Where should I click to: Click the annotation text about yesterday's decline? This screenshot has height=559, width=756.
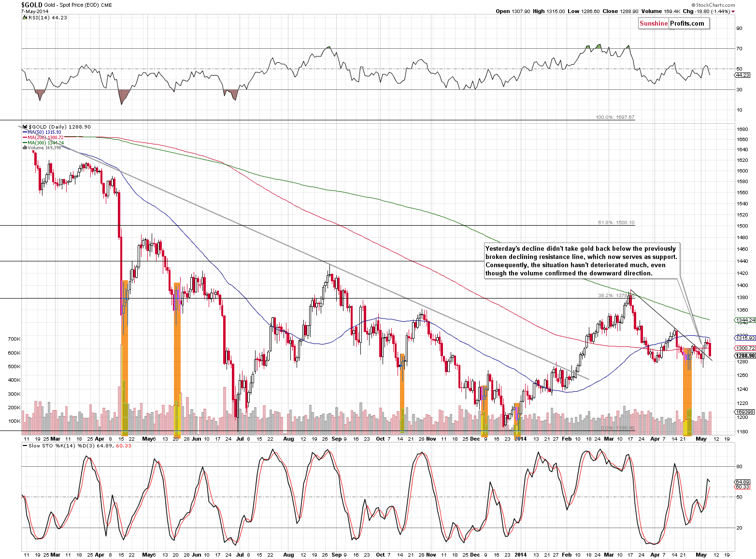click(x=581, y=261)
